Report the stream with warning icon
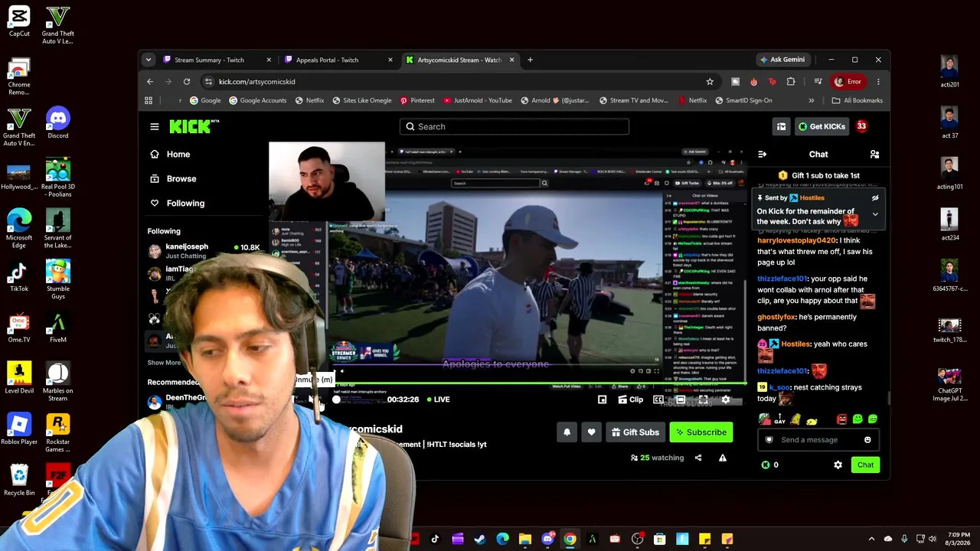This screenshot has width=980, height=551. [x=722, y=458]
